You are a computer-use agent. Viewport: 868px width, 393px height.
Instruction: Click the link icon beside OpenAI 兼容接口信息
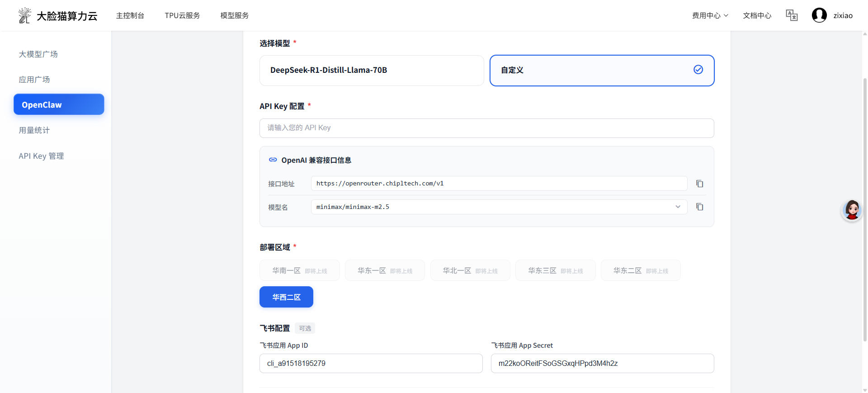(273, 160)
